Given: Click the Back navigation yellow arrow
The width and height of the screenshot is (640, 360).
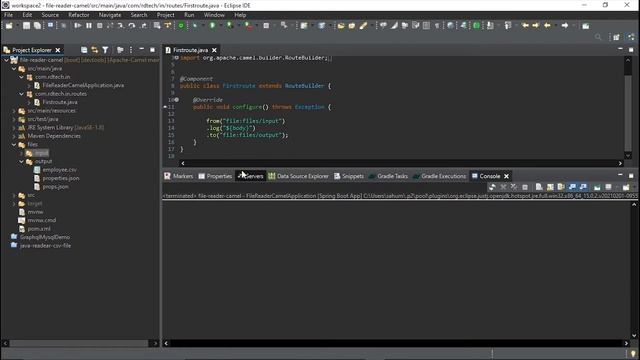Looking at the screenshot, I should coord(547,26).
